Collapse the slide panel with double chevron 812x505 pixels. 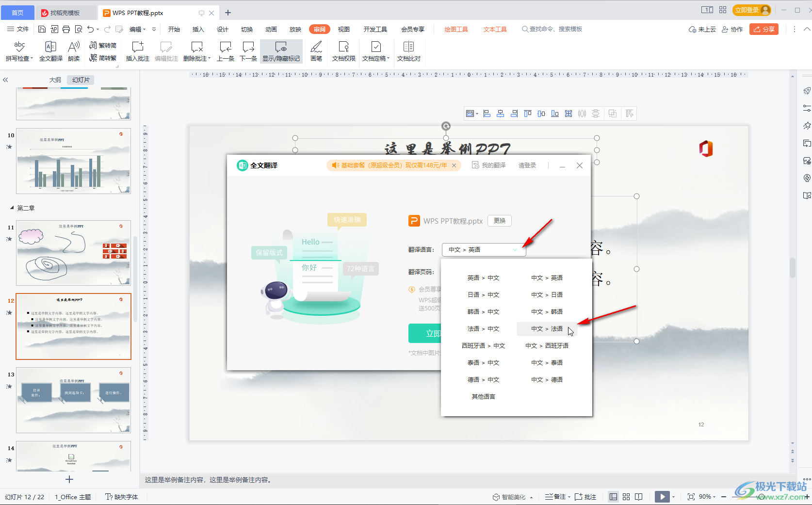point(5,80)
